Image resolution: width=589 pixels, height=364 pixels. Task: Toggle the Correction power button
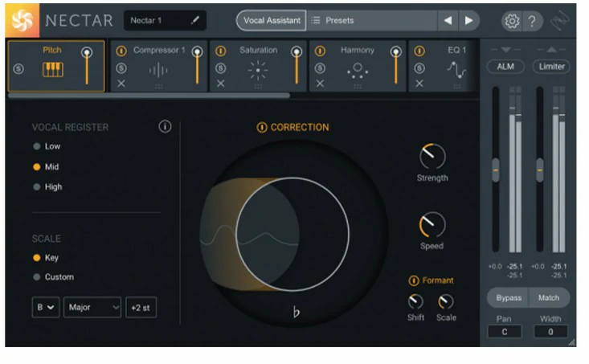(x=262, y=127)
